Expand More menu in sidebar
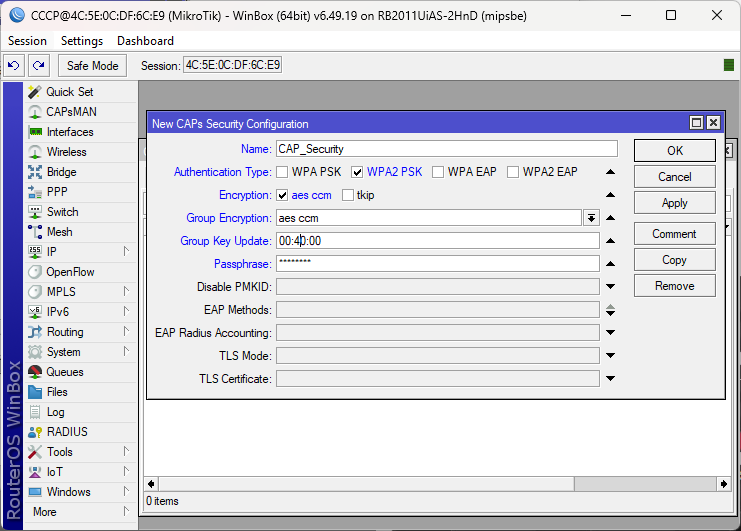 [80, 512]
